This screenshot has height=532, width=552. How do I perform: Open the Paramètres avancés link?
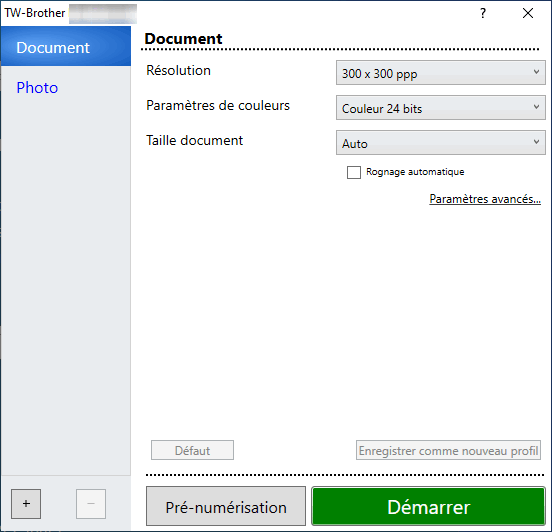coord(485,199)
